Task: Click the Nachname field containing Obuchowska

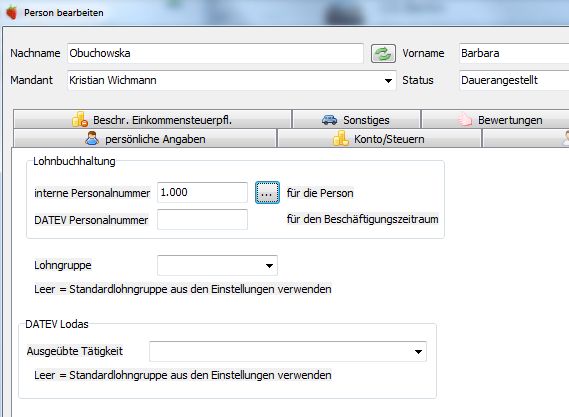Action: (x=215, y=53)
